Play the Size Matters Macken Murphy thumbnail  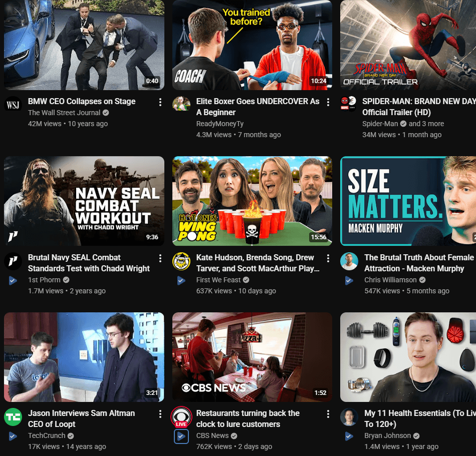[x=408, y=201]
